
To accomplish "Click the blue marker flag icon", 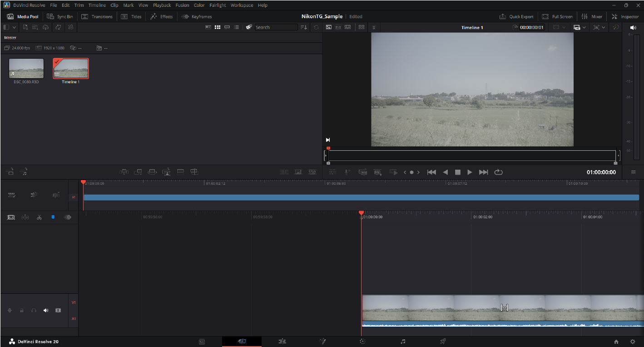I will click(53, 217).
